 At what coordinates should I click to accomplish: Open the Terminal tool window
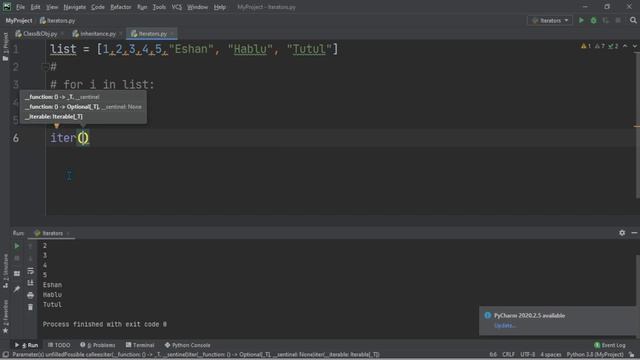pos(140,345)
